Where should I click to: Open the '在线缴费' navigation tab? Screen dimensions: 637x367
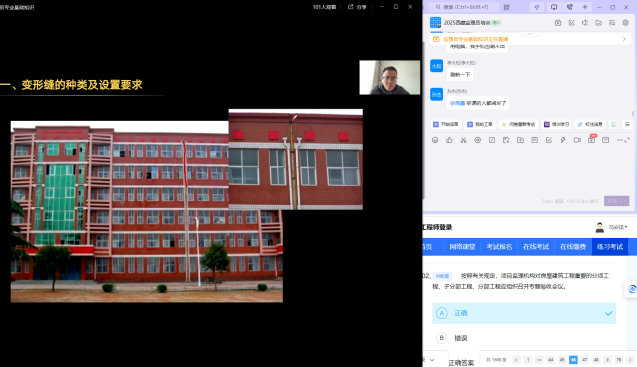(x=573, y=247)
